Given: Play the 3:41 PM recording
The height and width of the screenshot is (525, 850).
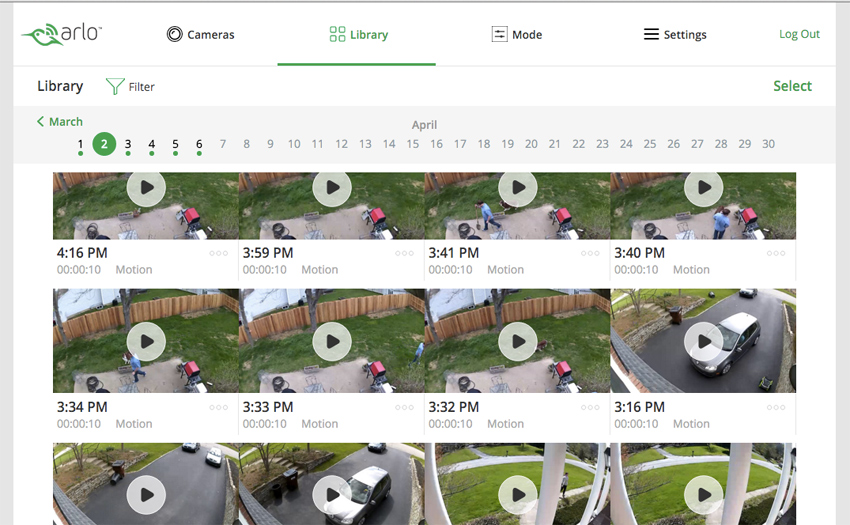Looking at the screenshot, I should (x=518, y=188).
